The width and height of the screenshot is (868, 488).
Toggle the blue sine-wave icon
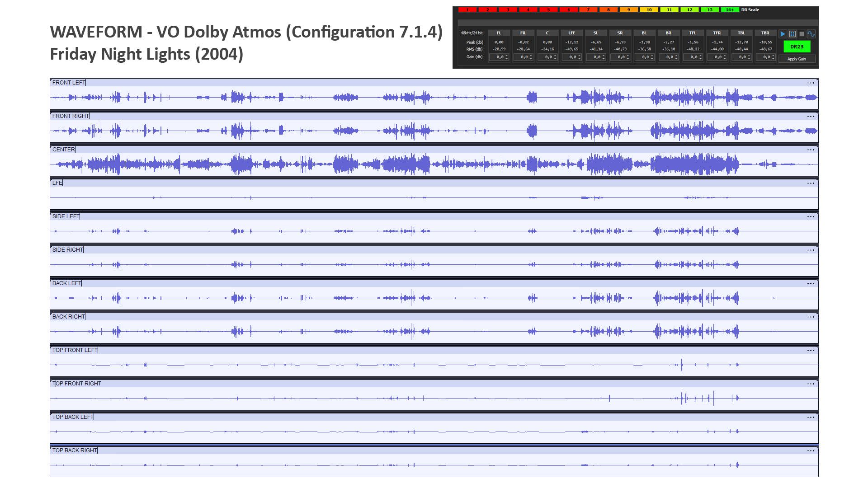811,34
